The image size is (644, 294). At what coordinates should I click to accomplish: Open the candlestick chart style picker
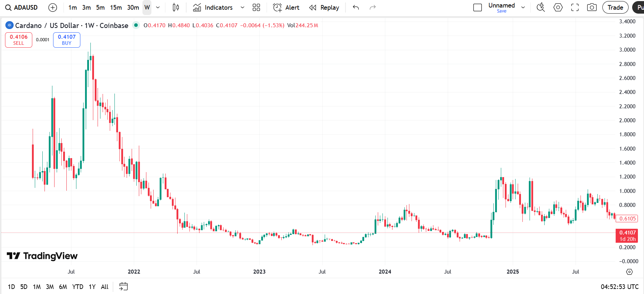[176, 8]
